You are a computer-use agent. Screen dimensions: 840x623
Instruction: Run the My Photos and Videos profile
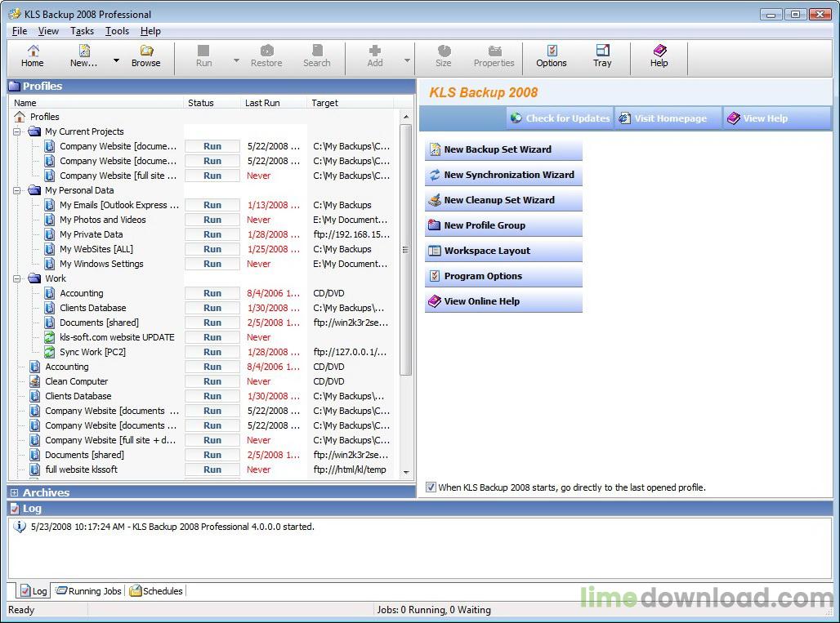coord(212,220)
